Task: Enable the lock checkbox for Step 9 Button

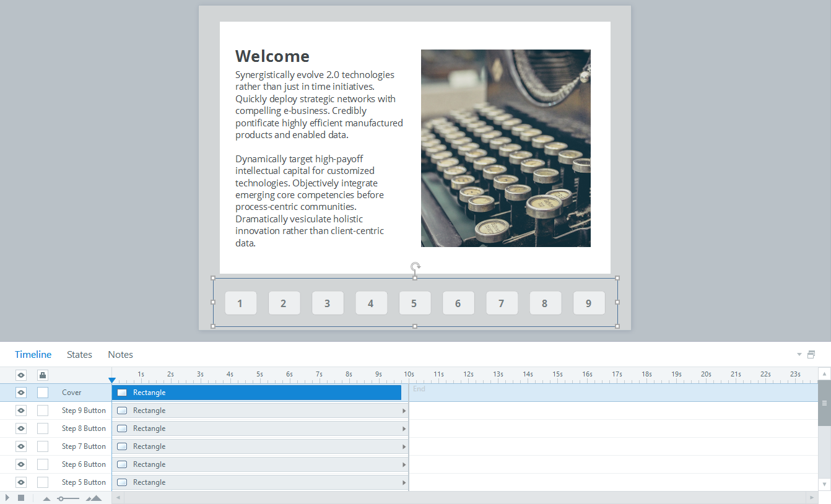Action: click(x=43, y=411)
